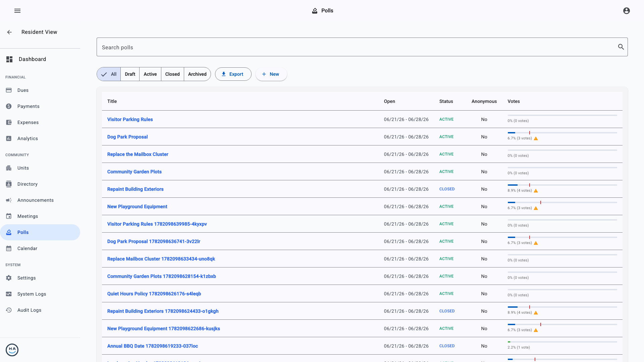Click the Votes column header
This screenshot has width=644, height=362.
coord(514,101)
